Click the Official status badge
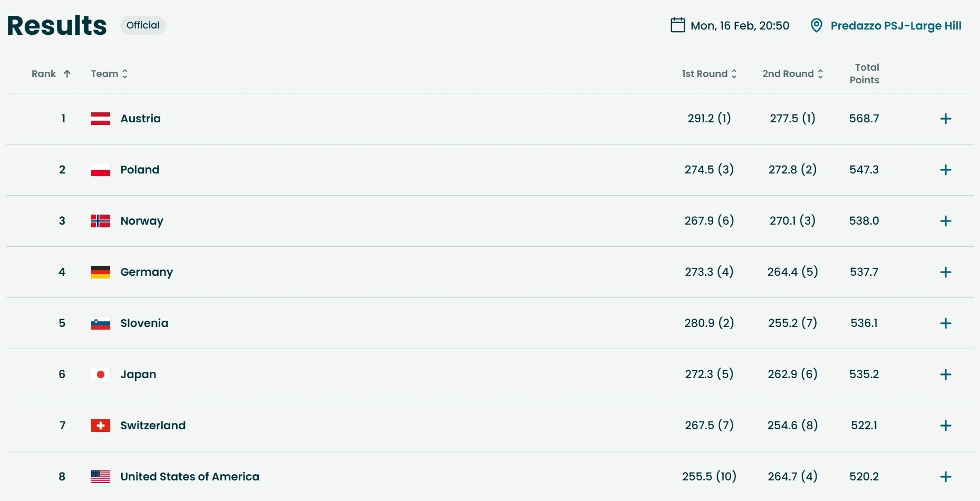This screenshot has width=980, height=501. 143,25
